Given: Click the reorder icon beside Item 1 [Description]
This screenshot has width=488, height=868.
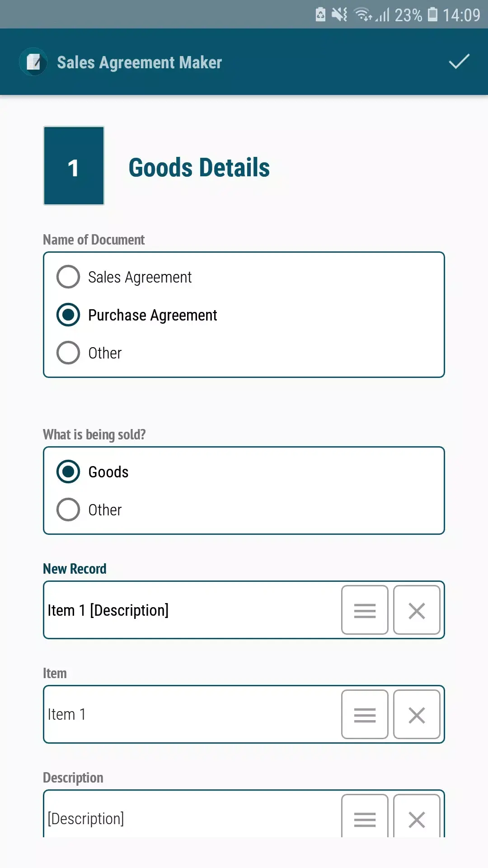Looking at the screenshot, I should (364, 610).
